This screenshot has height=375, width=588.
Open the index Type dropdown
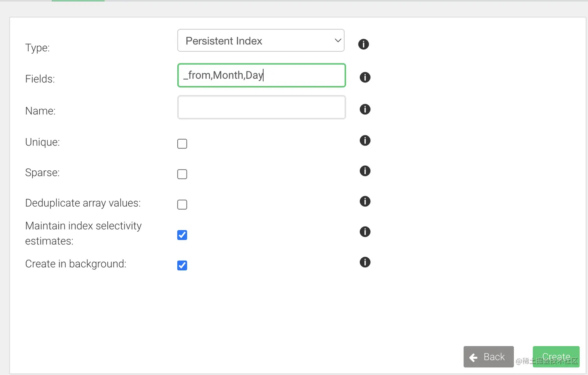click(x=261, y=40)
